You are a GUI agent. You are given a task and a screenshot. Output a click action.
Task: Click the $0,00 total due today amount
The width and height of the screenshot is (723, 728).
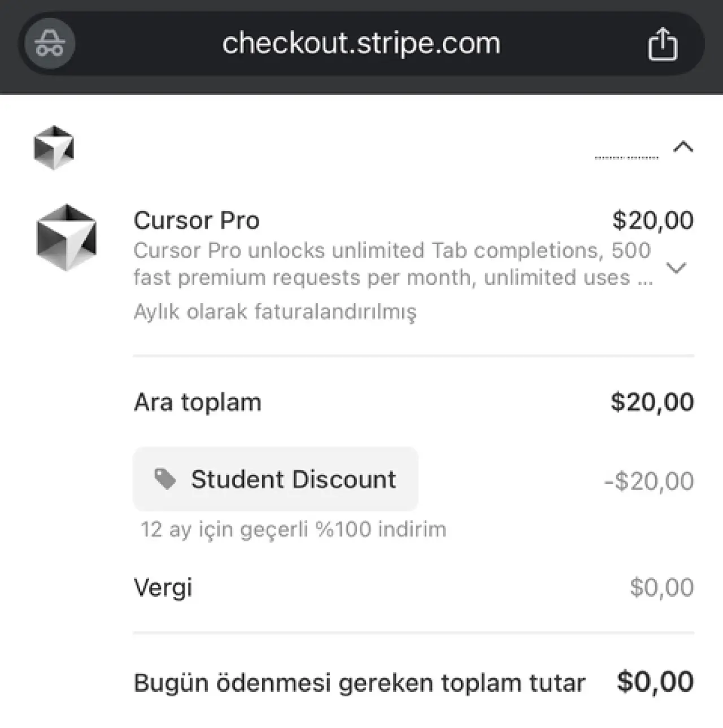[x=655, y=682]
